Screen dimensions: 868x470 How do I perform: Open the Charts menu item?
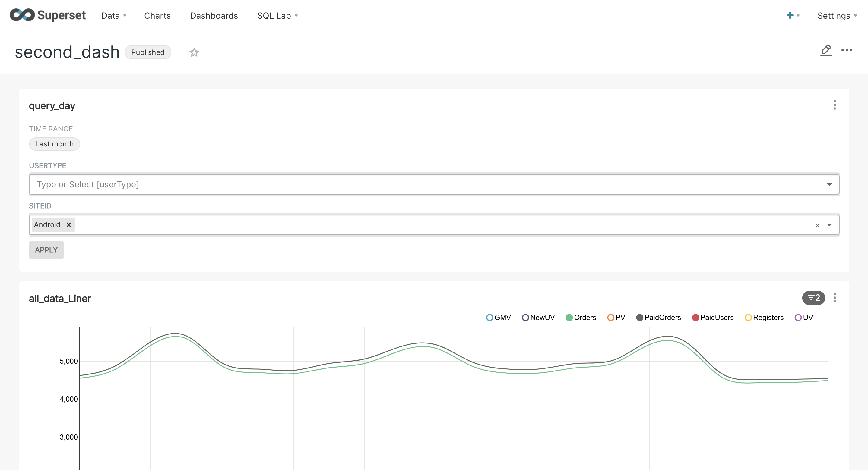(x=157, y=15)
